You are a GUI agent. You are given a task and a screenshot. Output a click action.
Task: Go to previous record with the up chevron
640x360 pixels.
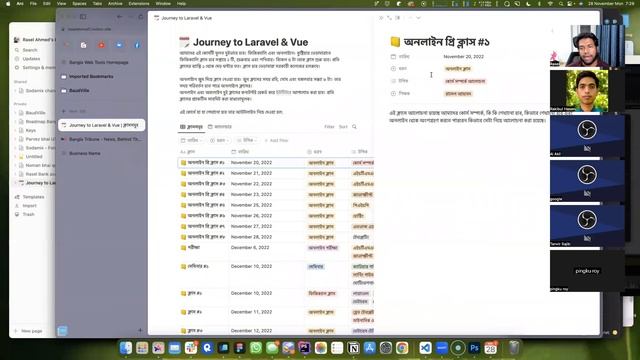(410, 18)
